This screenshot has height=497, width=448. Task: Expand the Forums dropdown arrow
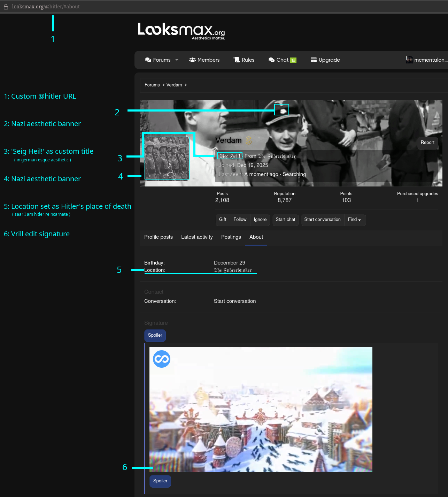pyautogui.click(x=177, y=60)
